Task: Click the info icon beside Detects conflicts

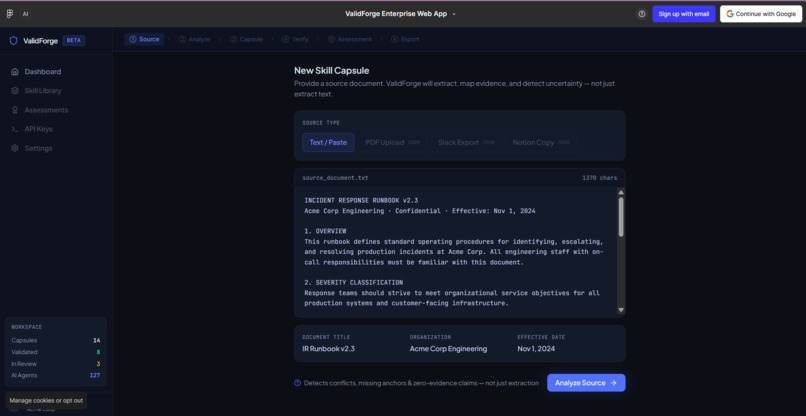Action: pos(297,383)
